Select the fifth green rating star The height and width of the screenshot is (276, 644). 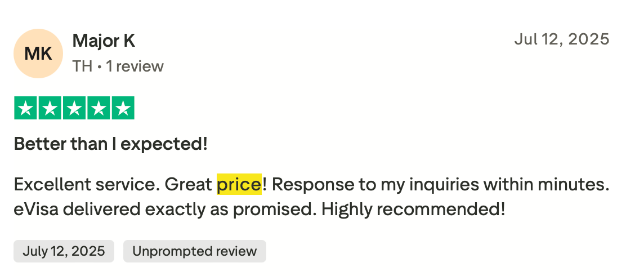[123, 108]
